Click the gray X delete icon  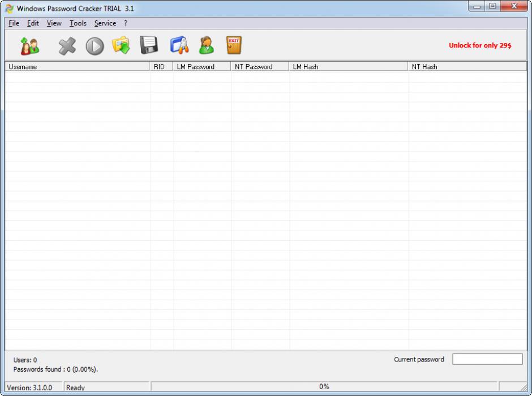click(67, 46)
